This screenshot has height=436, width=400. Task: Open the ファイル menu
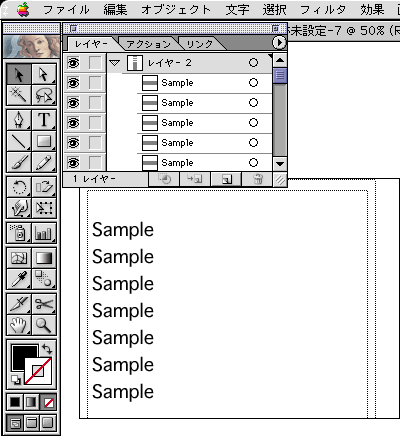click(x=66, y=9)
